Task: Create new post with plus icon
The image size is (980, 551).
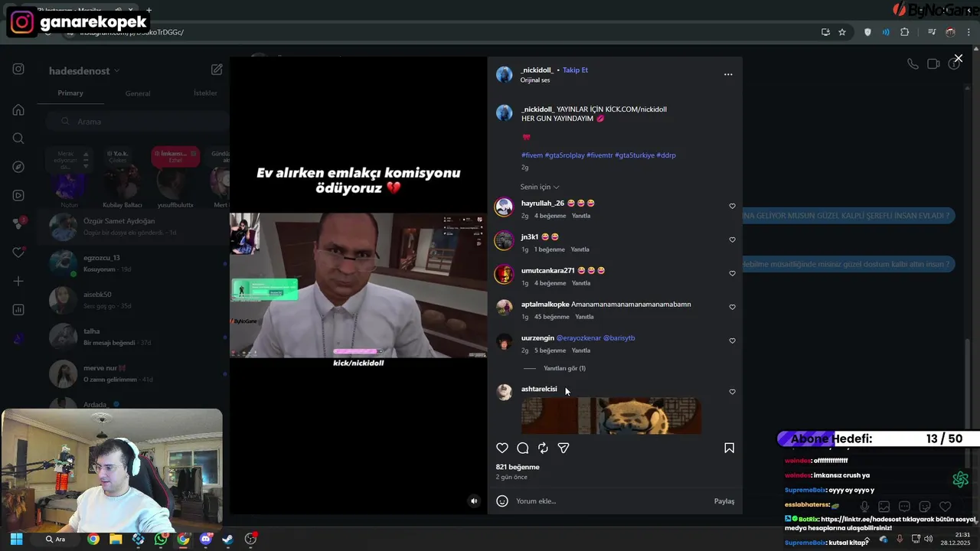Action: [18, 281]
